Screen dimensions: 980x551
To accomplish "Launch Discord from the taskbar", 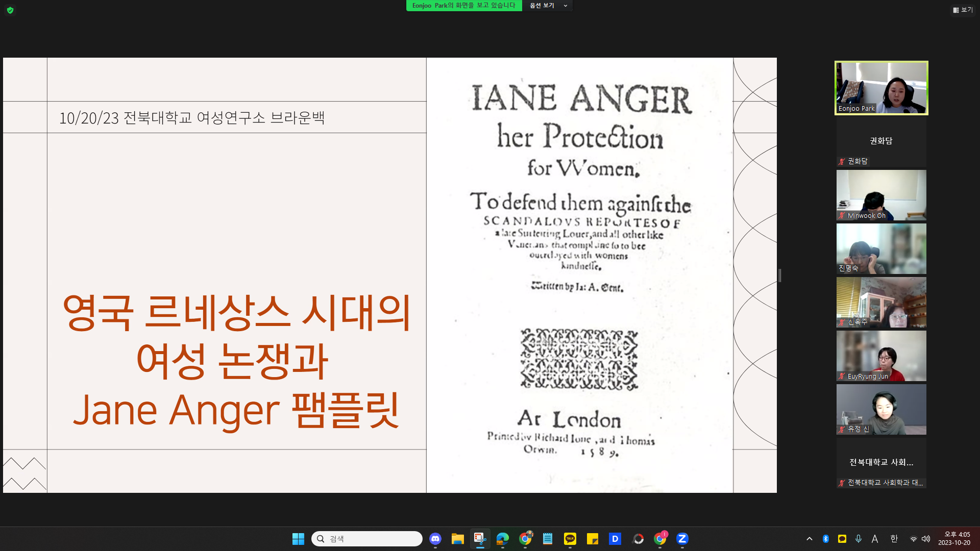I will point(435,538).
